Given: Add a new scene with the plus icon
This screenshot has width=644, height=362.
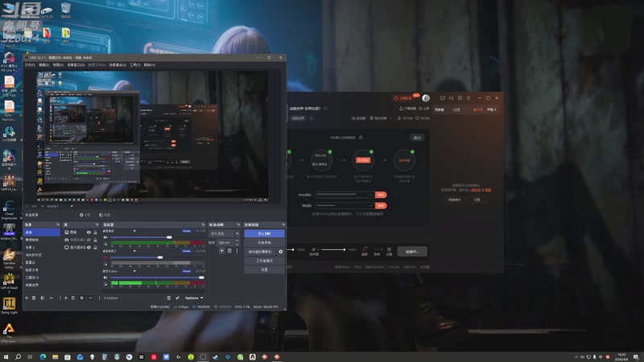Looking at the screenshot, I should [27, 298].
